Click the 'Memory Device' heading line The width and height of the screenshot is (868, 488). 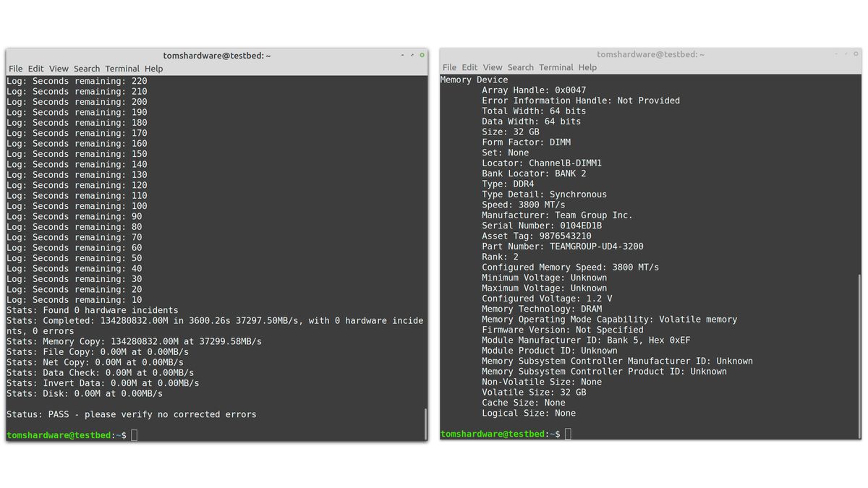[475, 80]
